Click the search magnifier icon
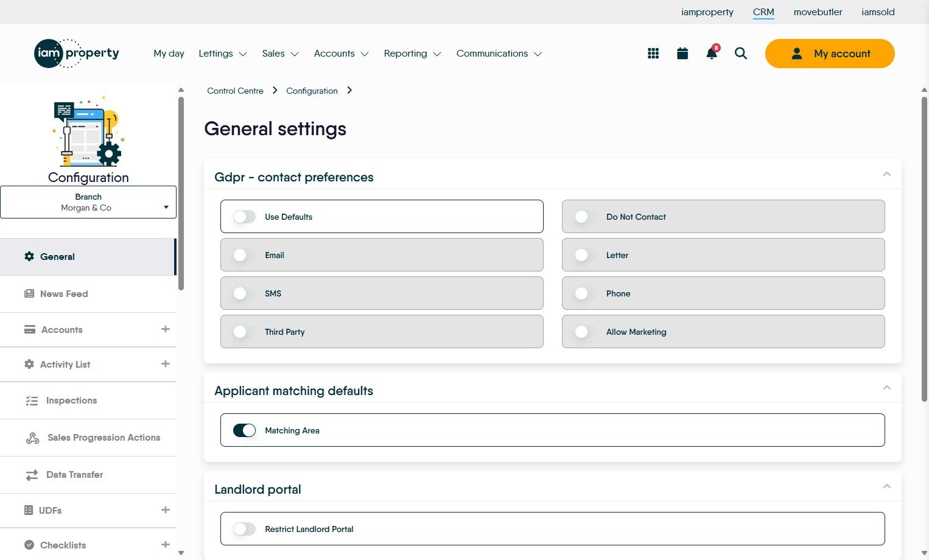The width and height of the screenshot is (929, 560). 741,54
